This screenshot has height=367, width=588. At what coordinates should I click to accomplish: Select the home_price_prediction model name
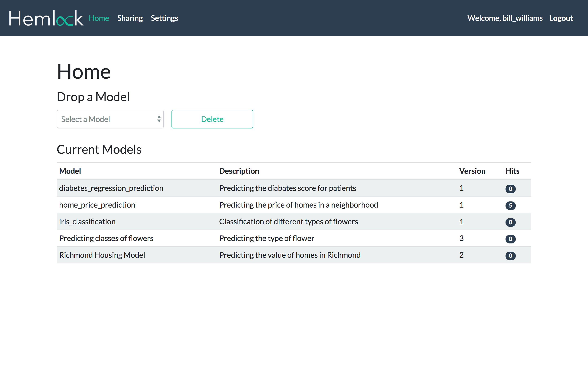(97, 205)
